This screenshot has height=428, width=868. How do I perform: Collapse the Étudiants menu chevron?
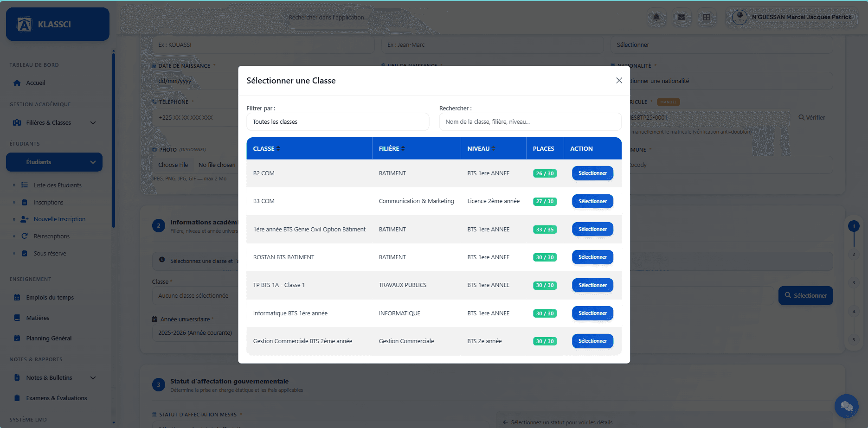point(93,162)
